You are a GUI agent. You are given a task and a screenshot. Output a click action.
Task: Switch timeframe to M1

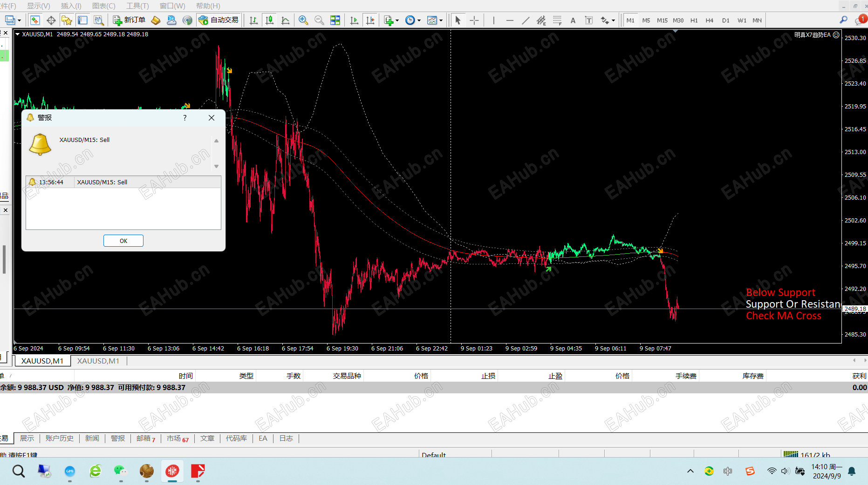pos(630,20)
